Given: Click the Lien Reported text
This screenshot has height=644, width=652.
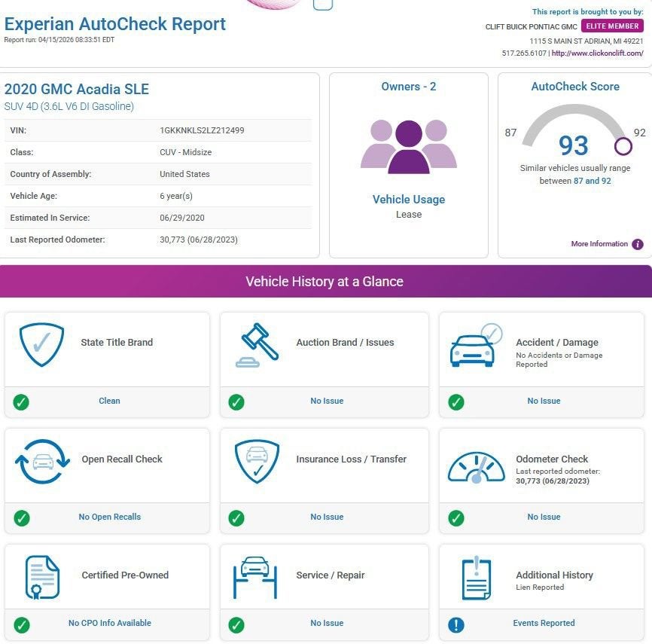Looking at the screenshot, I should (540, 588).
